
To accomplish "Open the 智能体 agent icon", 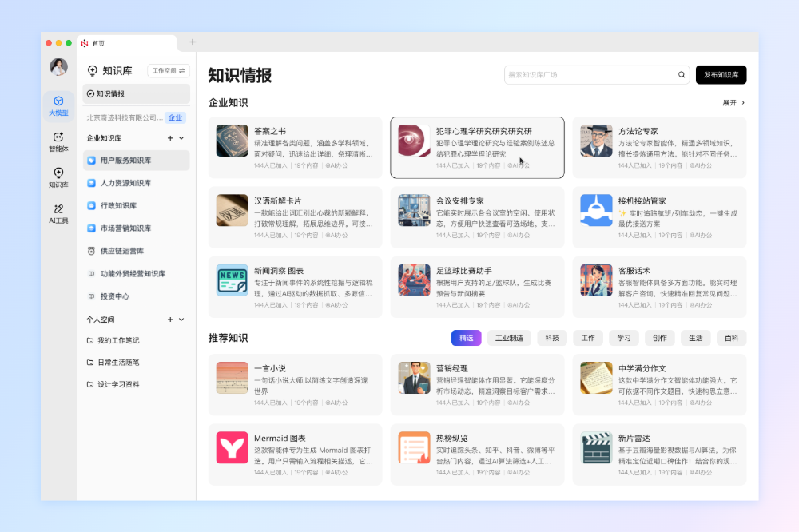I will (x=58, y=141).
